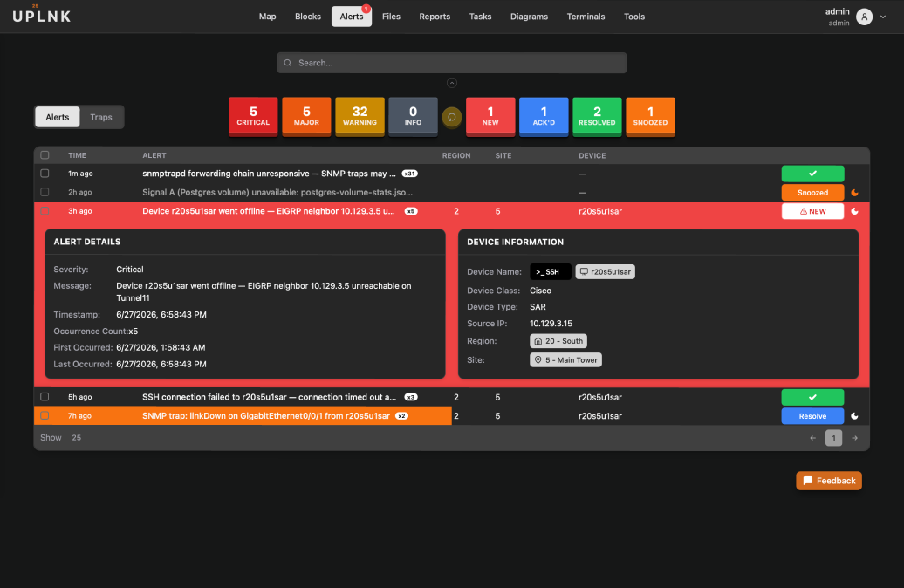Screen dimensions: 904x588
Task: Open the 20 - South region chip
Action: point(558,341)
